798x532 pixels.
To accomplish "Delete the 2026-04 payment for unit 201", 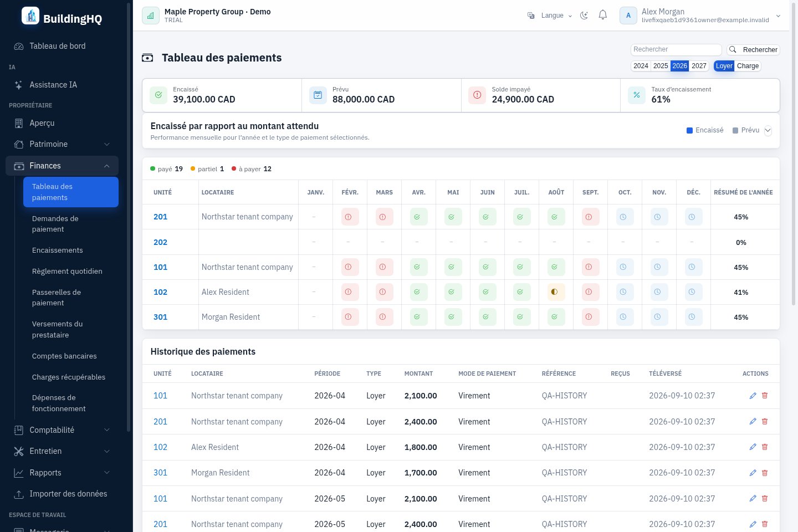I will (765, 422).
